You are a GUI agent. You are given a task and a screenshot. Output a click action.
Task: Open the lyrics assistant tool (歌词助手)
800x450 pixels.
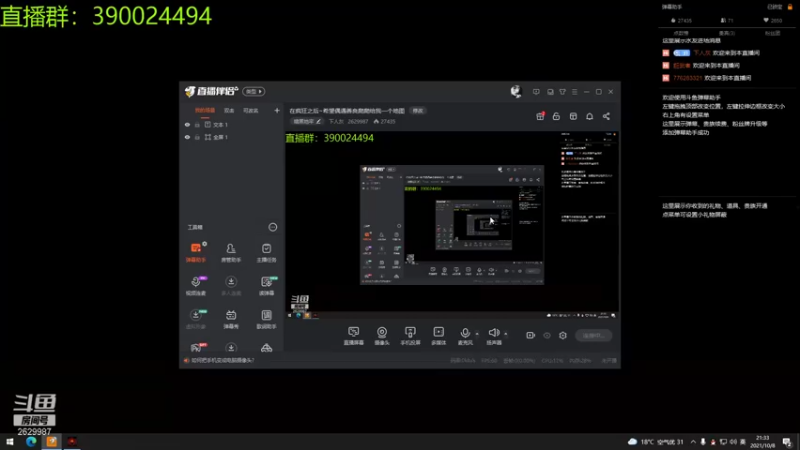[x=266, y=319]
